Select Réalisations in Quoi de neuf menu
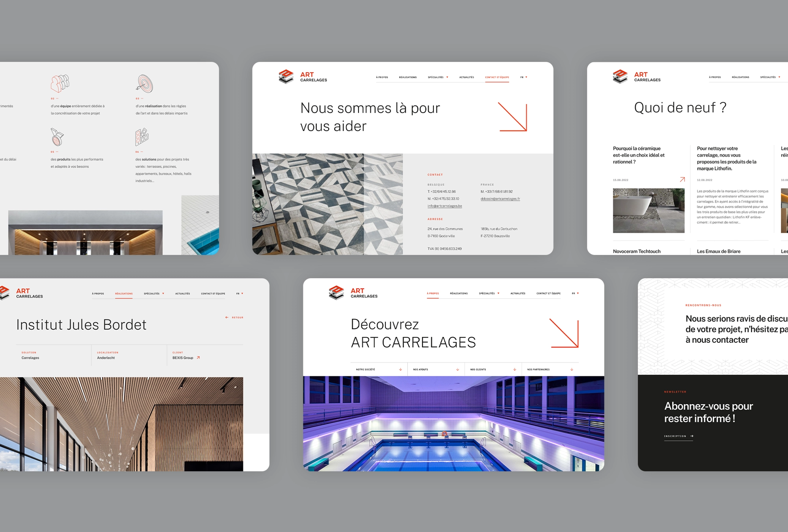The height and width of the screenshot is (532, 788). click(x=740, y=77)
